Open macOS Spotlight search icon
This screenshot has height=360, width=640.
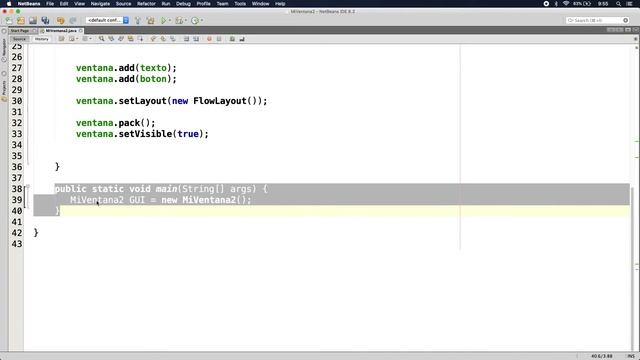(618, 4)
